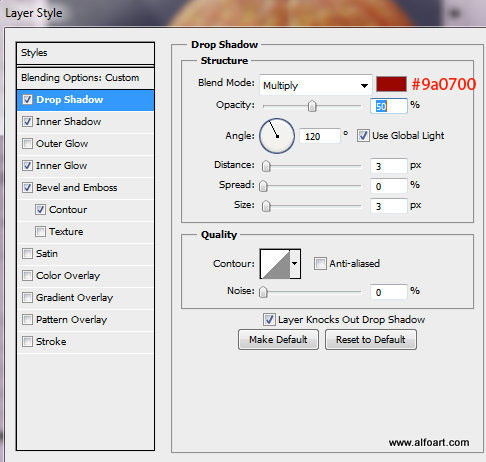Click the Contour curve thumbnail
The image size is (486, 462).
(x=275, y=264)
